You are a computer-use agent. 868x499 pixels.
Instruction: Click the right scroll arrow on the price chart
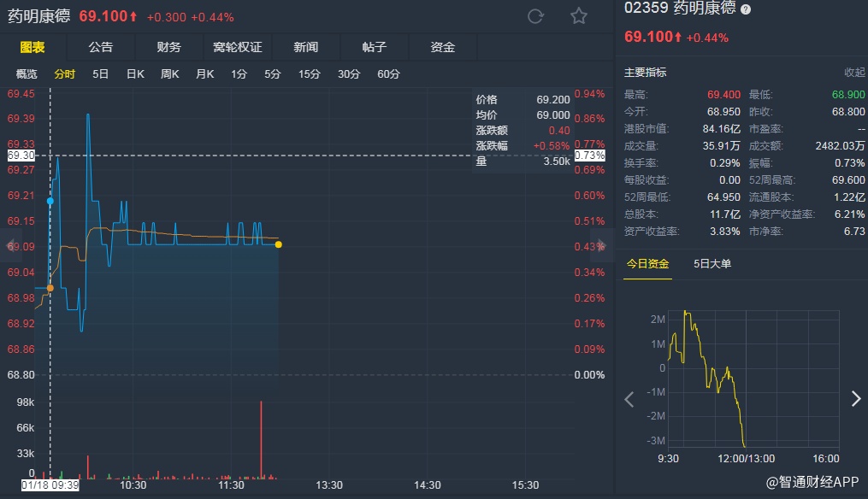tap(602, 245)
